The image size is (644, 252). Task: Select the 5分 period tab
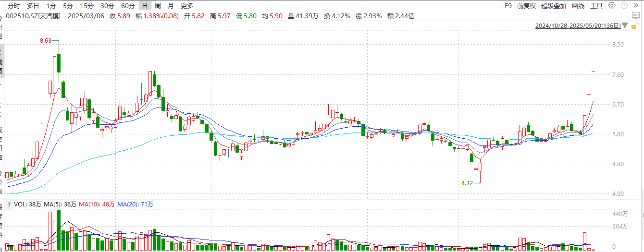coord(68,6)
